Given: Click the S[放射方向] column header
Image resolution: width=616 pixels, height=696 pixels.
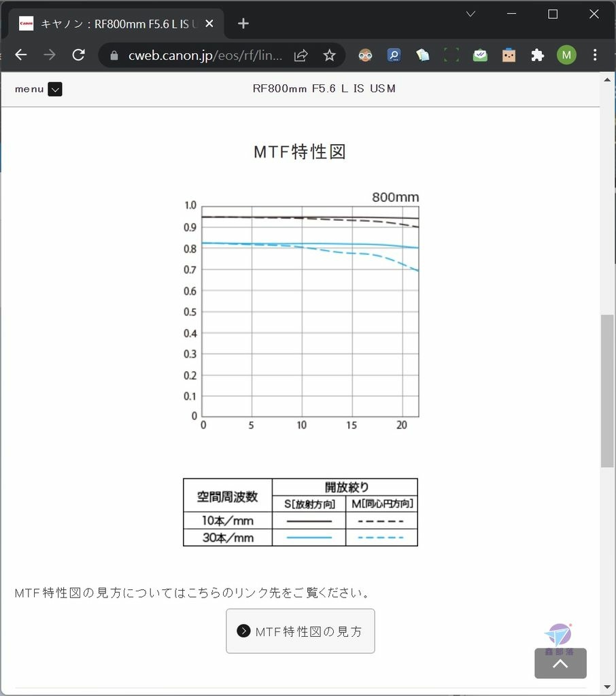Looking at the screenshot, I should point(309,504).
